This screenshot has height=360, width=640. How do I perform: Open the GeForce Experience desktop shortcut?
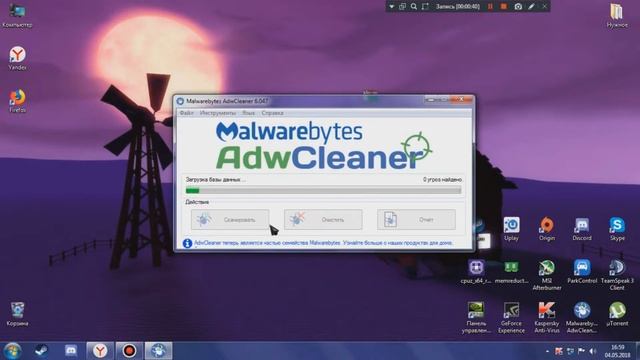point(511,318)
